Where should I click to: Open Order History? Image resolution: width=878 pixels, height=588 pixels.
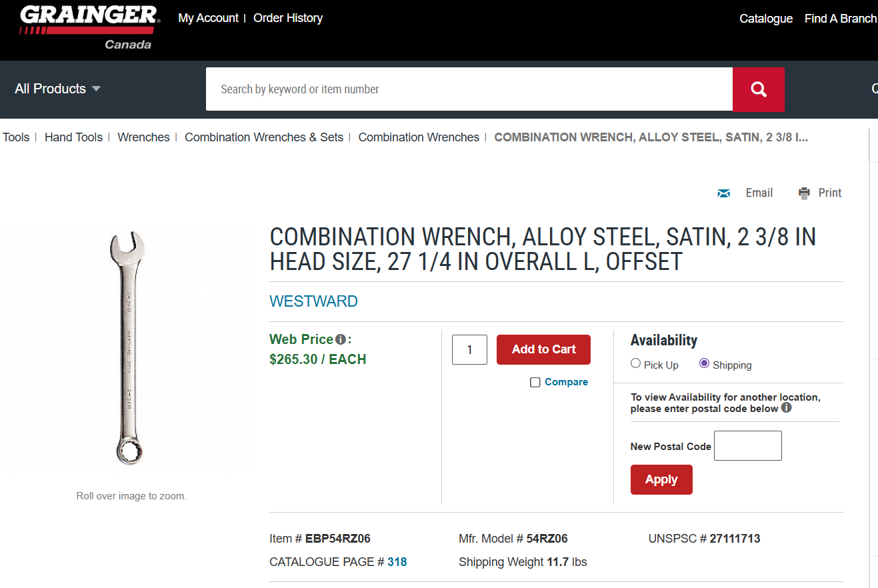point(288,18)
